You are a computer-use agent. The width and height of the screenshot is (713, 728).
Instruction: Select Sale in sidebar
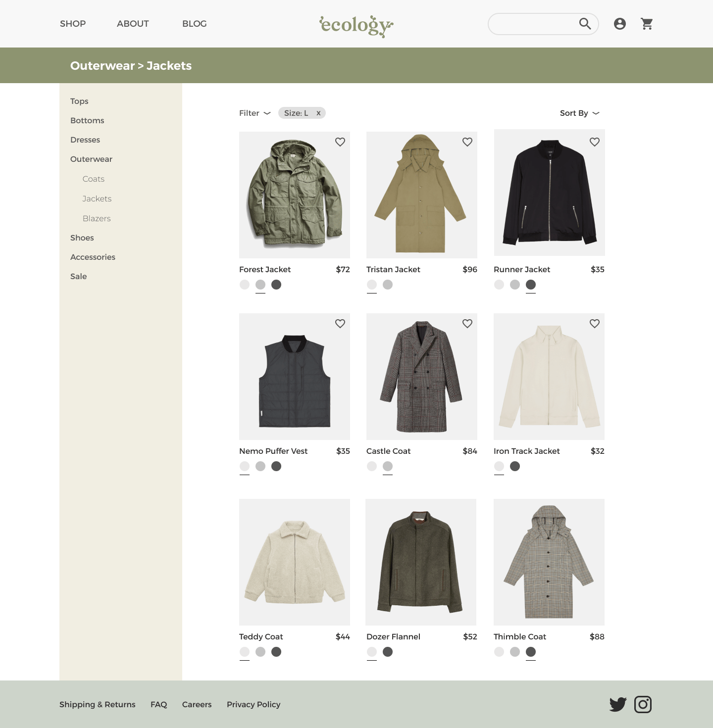click(78, 276)
